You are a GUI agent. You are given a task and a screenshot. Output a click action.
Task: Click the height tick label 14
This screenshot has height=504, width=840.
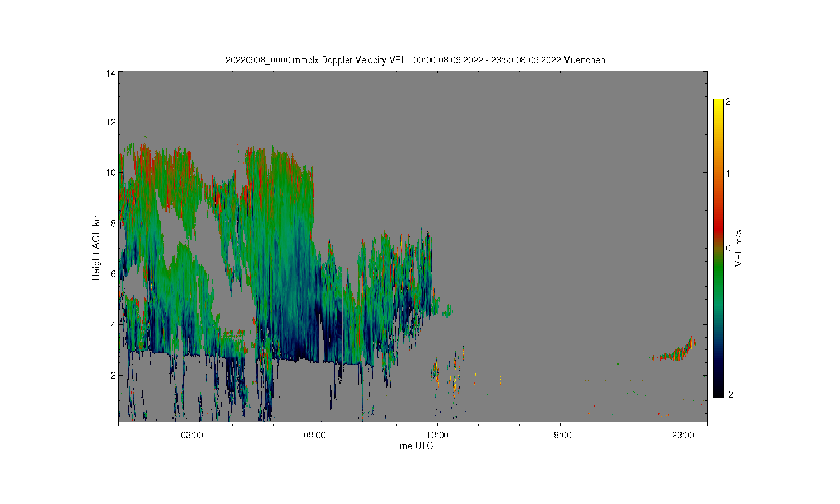111,73
